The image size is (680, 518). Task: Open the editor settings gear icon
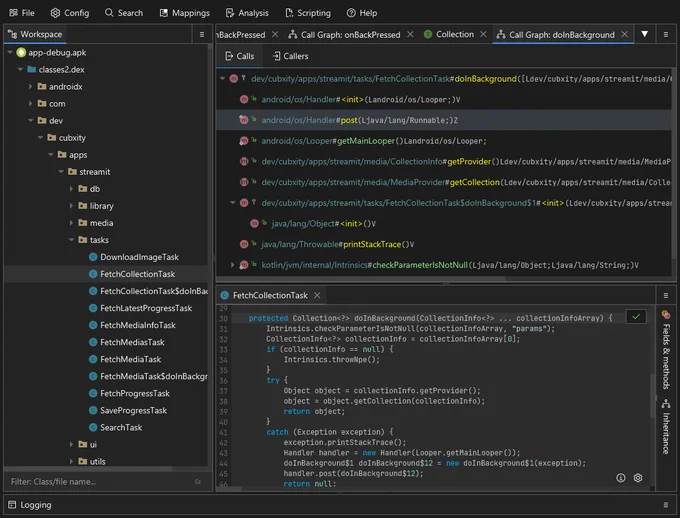pos(638,478)
